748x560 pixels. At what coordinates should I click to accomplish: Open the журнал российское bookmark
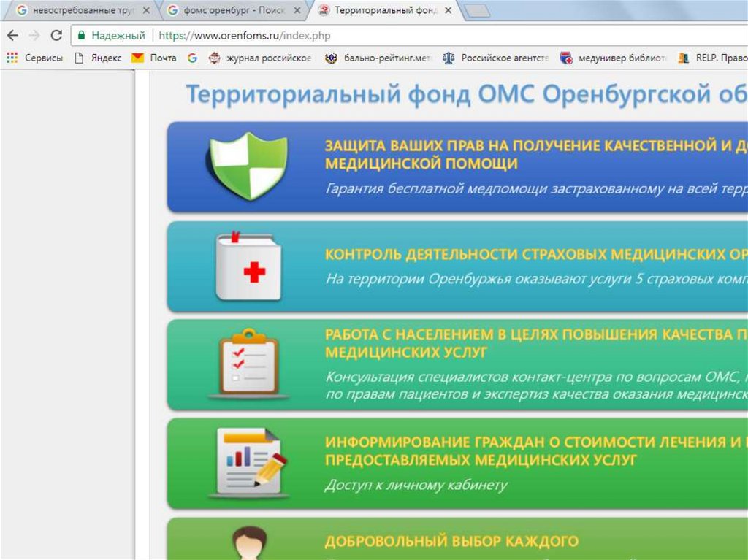260,58
